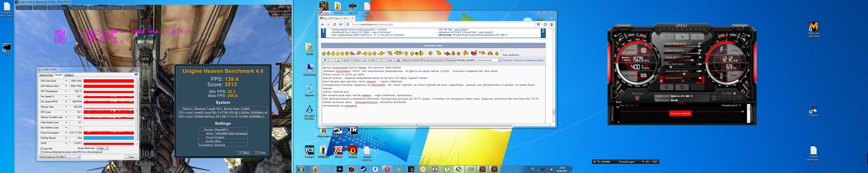Click Close in Heaven benchmark results

(x=260, y=153)
